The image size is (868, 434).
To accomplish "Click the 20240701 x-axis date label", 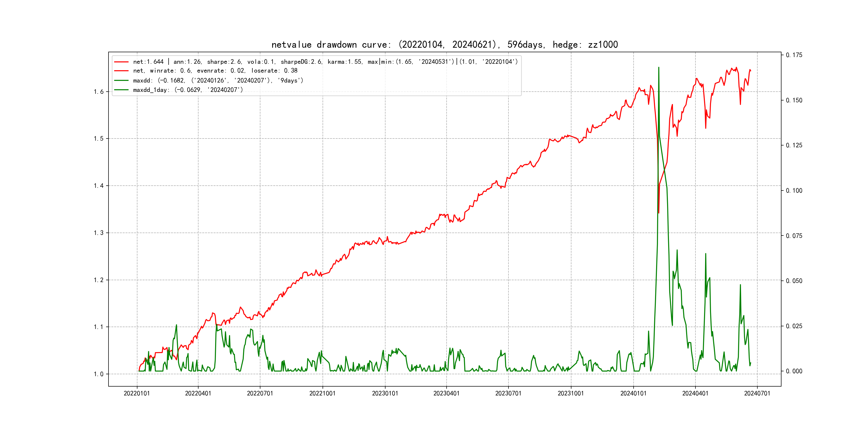I will 757,393.
